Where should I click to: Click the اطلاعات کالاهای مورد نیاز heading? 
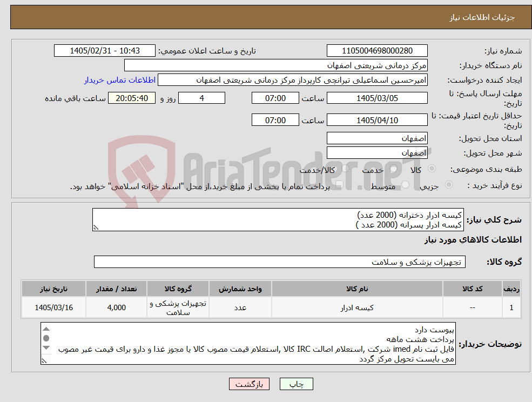(473, 240)
